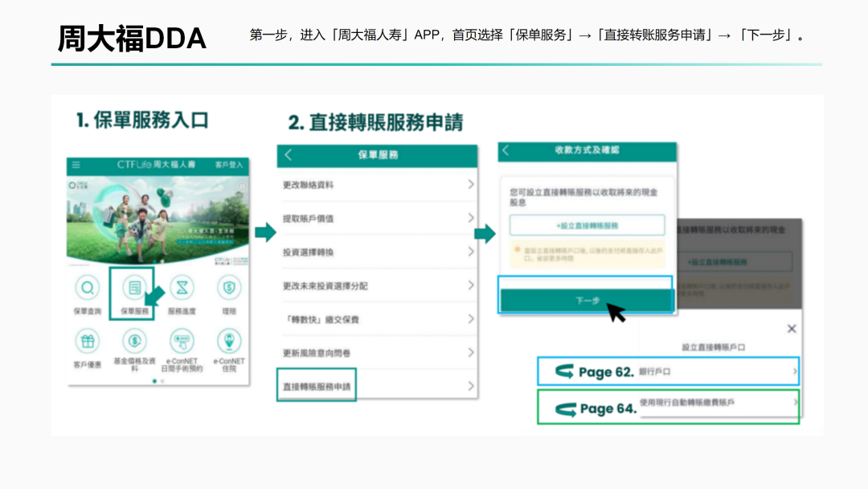Click the 設立直接轉賬戶口 popup heading

[713, 347]
